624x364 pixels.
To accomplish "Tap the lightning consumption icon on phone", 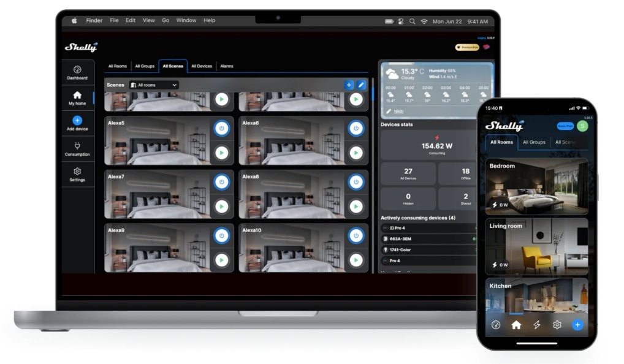I will tap(536, 325).
